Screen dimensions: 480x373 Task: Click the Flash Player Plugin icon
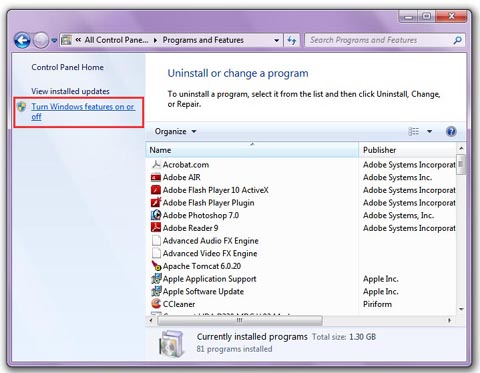[x=156, y=202]
